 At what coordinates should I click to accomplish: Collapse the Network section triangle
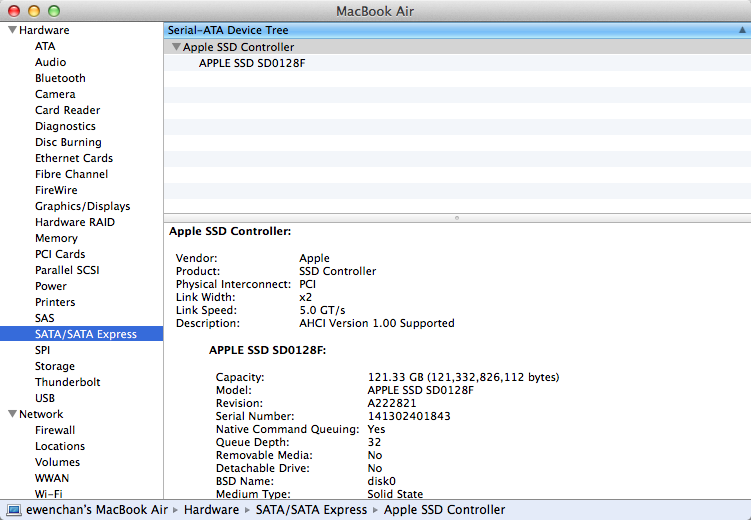click(x=12, y=414)
